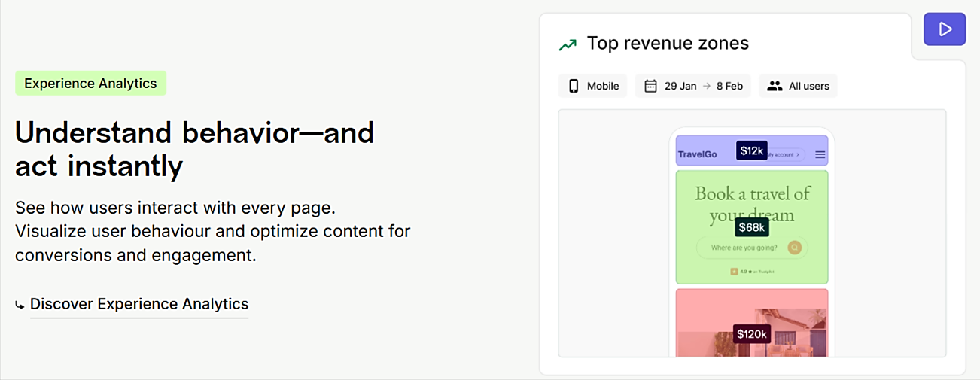Viewport: 980px width, 380px height.
Task: Click the 'Where are you going?' search field
Action: point(752,248)
